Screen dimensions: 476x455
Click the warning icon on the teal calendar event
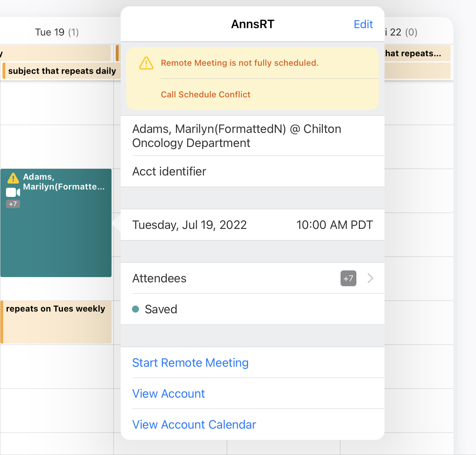(13, 178)
